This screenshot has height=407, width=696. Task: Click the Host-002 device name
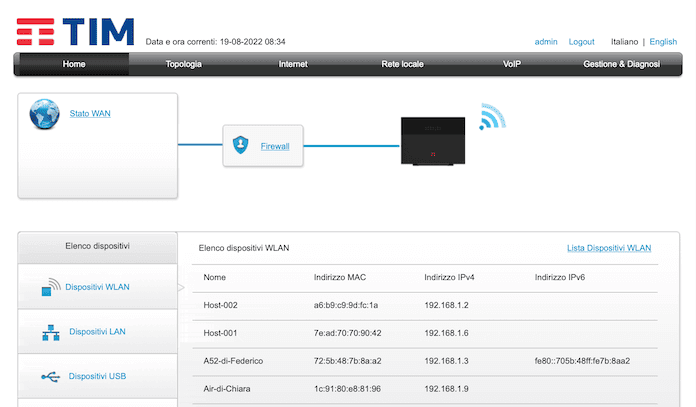click(220, 305)
